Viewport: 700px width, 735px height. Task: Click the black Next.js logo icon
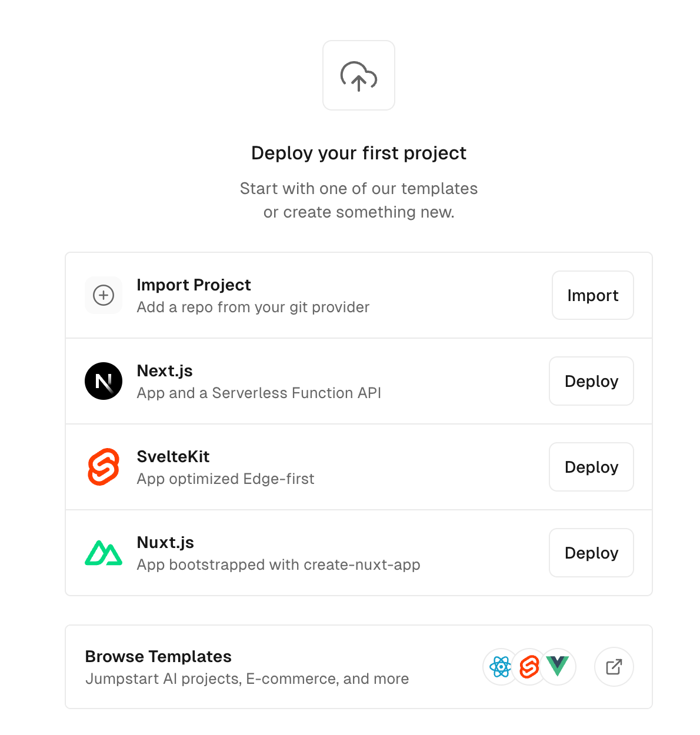point(104,381)
